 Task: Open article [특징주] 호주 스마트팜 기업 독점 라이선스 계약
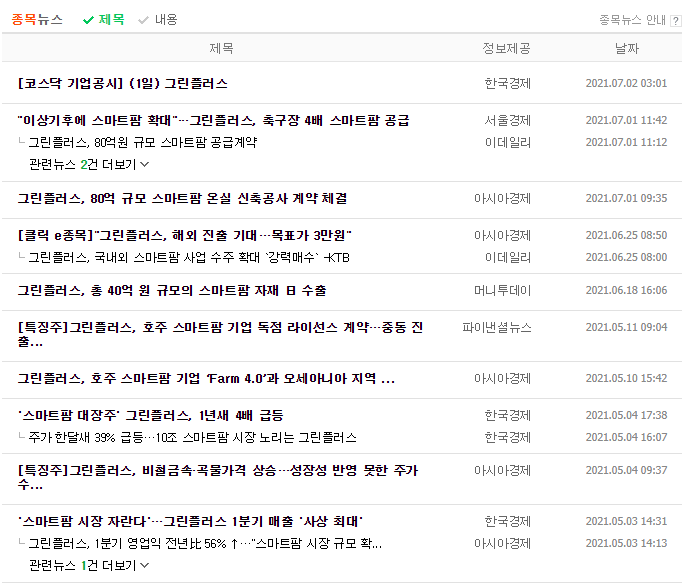(x=220, y=334)
